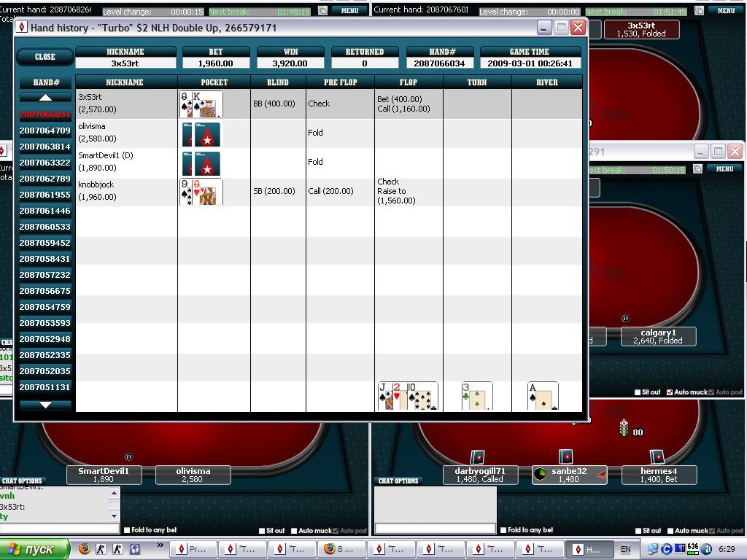Viewport: 747px width, 560px height.
Task: Click the headphones icon in quick launch bar
Action: (x=134, y=549)
